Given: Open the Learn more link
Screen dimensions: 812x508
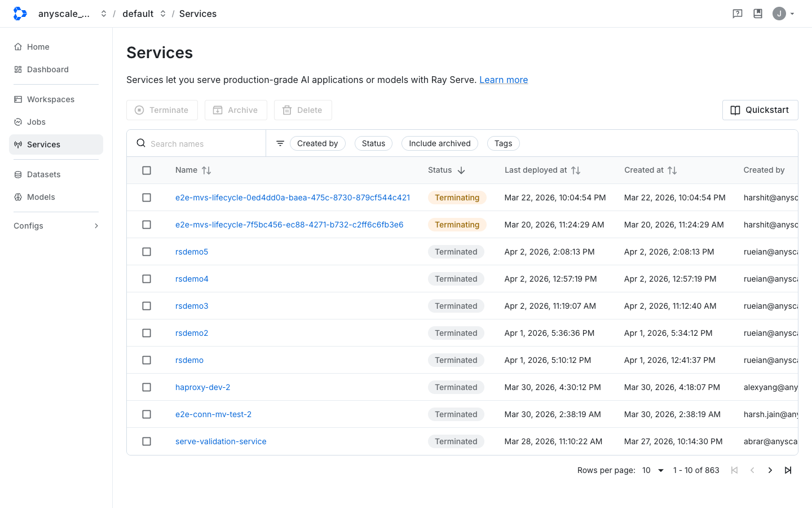Looking at the screenshot, I should click(504, 80).
